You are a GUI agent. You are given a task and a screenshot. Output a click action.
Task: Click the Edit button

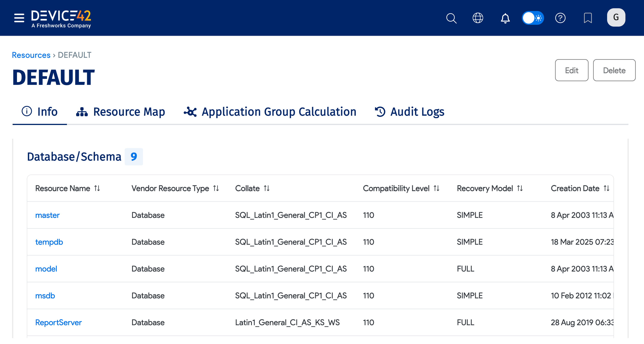572,70
